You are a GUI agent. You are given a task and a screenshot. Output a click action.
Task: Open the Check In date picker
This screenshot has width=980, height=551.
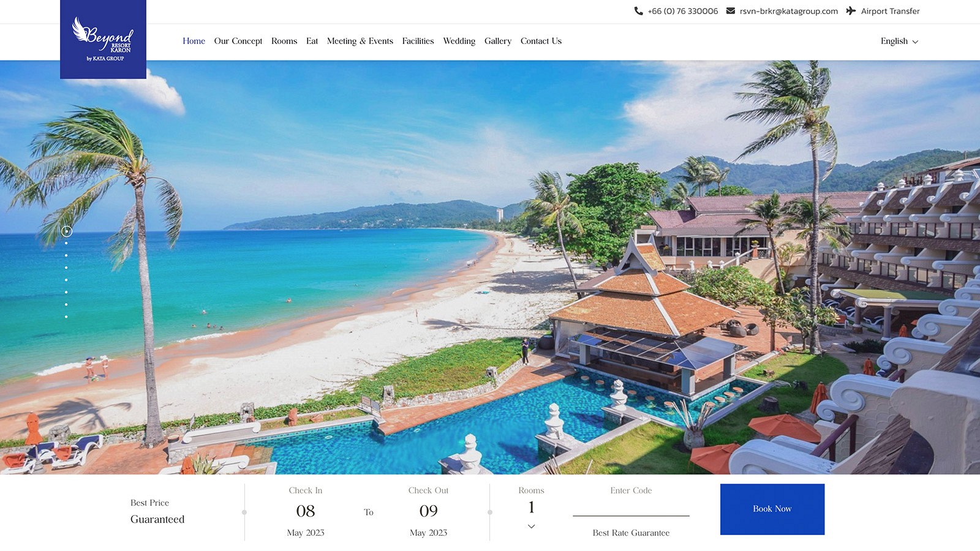[306, 512]
